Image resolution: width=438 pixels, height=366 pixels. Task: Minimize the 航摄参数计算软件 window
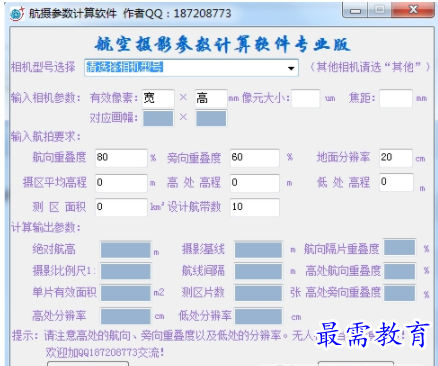(x=355, y=10)
